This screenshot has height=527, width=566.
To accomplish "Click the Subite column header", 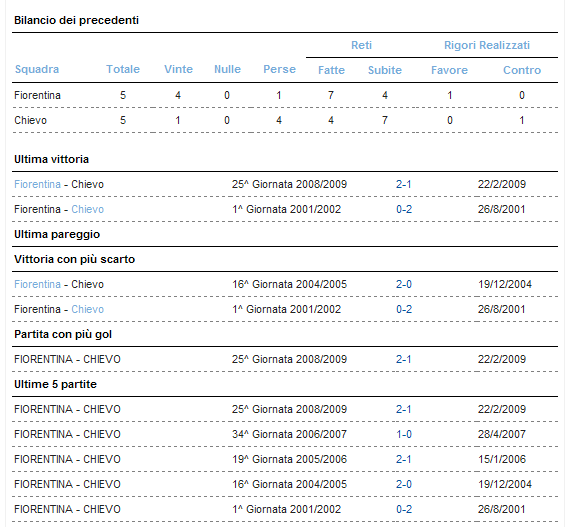I will click(x=385, y=70).
